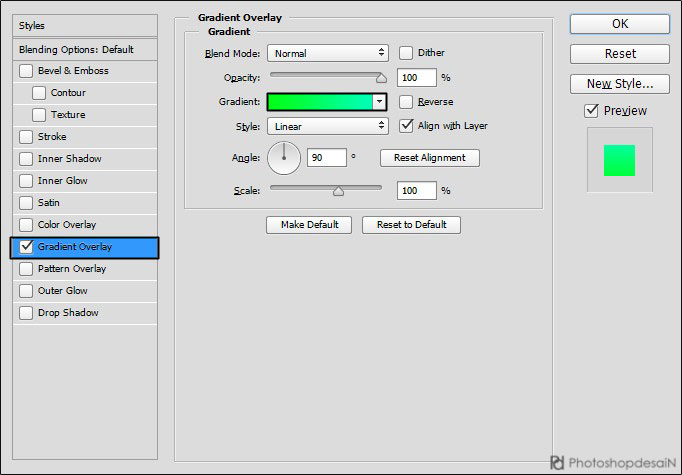Click the Scale slider handle
This screenshot has width=682, height=475.
[x=338, y=190]
